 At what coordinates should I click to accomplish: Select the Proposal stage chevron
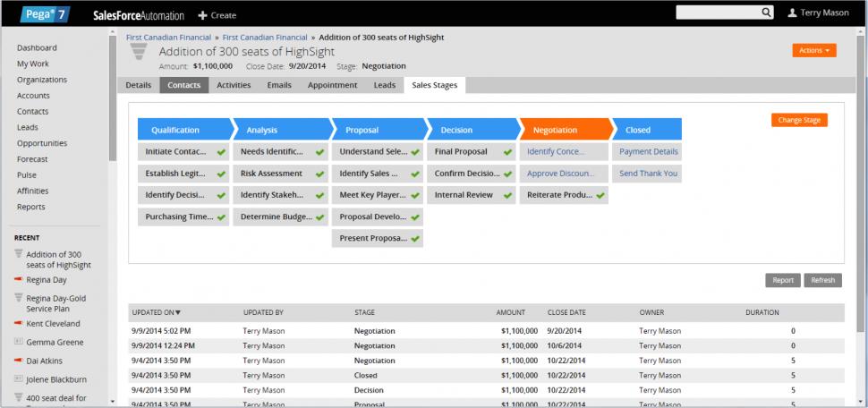click(x=379, y=129)
